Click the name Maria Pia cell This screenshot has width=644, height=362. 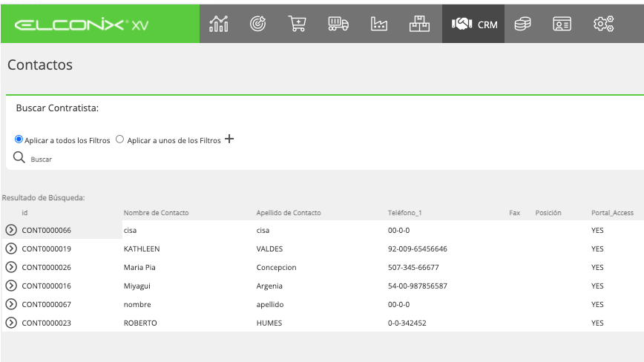click(139, 267)
